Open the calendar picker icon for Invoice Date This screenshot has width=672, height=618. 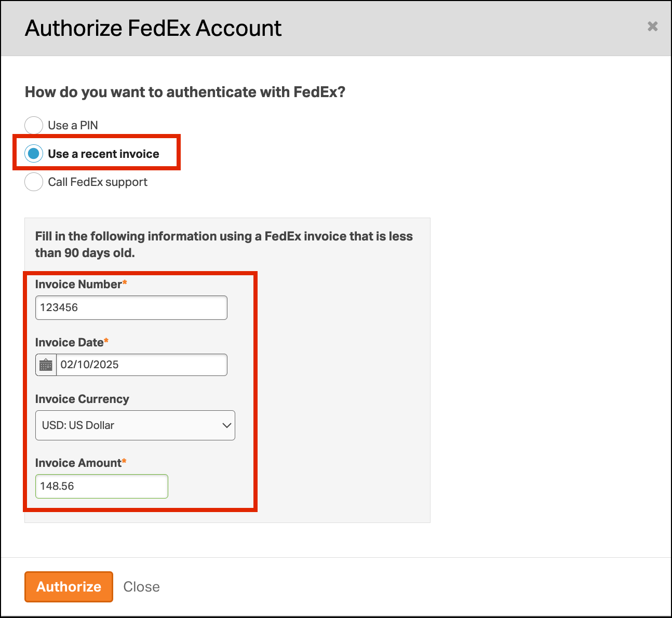coord(46,365)
